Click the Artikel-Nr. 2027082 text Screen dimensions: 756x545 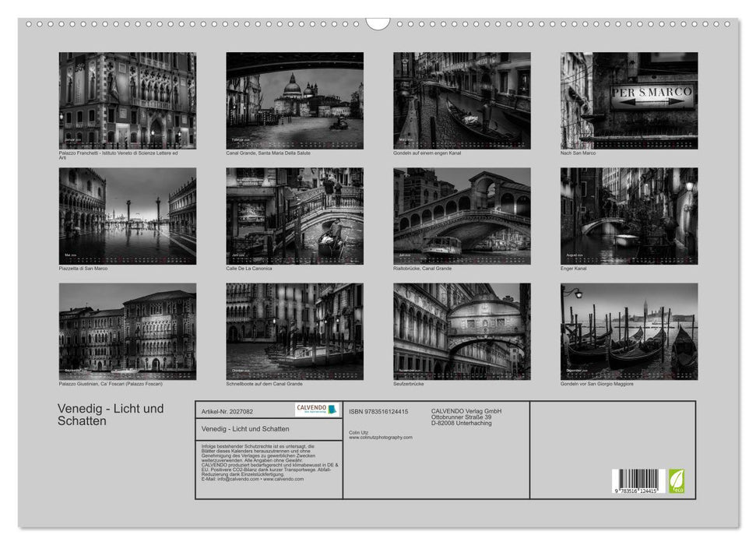[230, 410]
